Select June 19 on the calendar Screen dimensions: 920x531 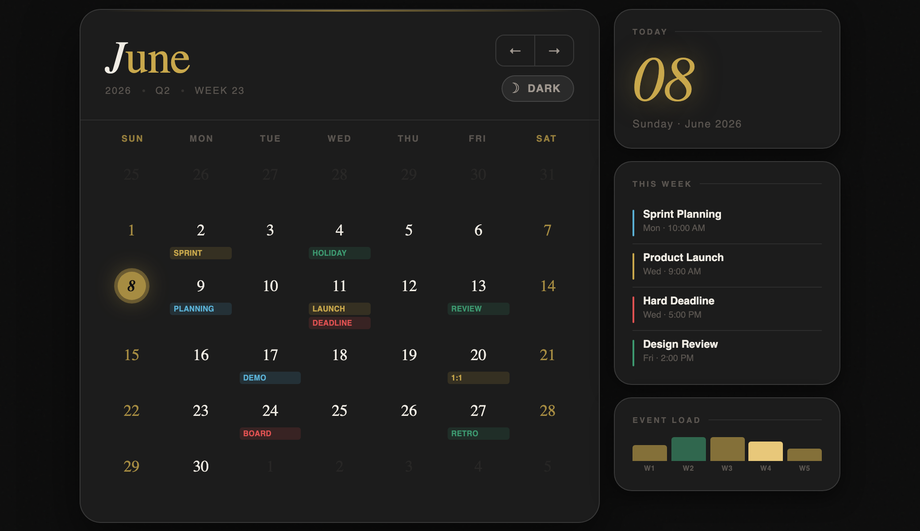tap(409, 356)
